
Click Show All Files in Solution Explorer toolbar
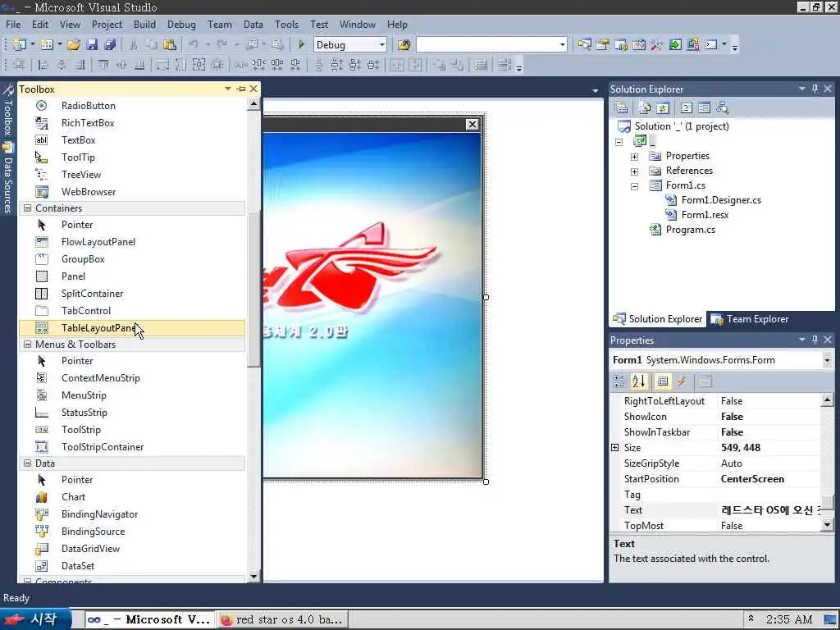pyautogui.click(x=645, y=107)
